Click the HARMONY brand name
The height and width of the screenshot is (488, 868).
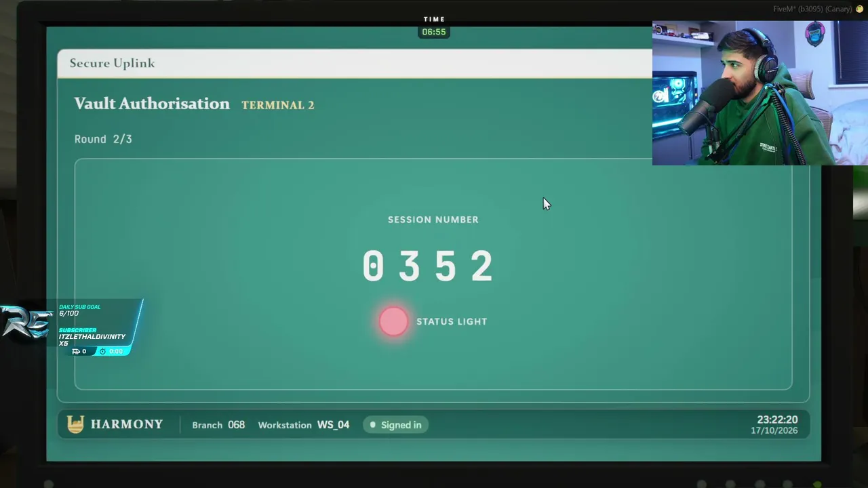tap(127, 424)
